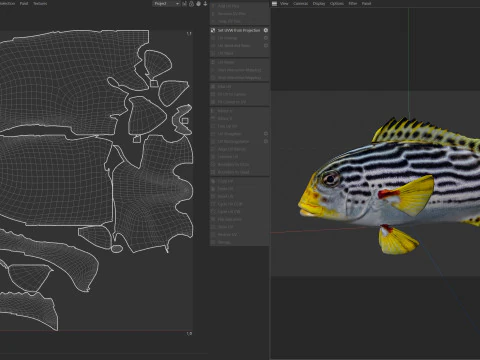Viewport: 480px width, 360px height.
Task: Open the viewport hamburger menu icon
Action: pyautogui.click(x=274, y=4)
